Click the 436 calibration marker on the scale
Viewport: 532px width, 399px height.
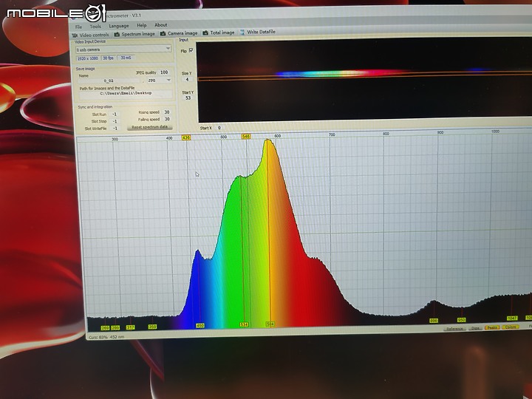(x=186, y=137)
